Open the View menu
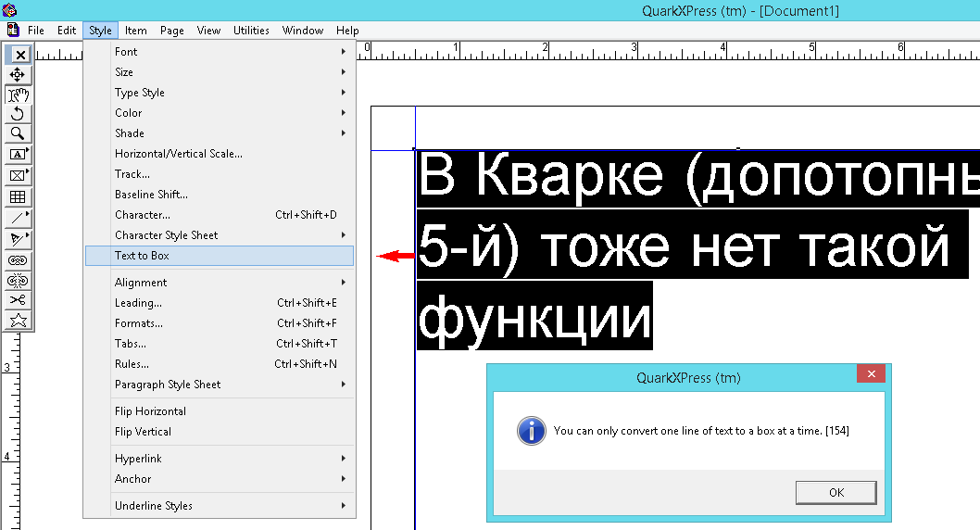The image size is (980, 530). point(208,30)
